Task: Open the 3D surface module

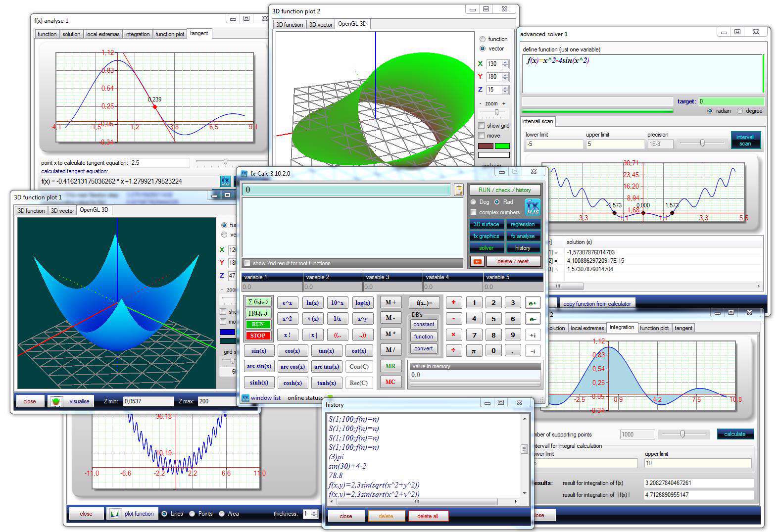Action: point(486,224)
